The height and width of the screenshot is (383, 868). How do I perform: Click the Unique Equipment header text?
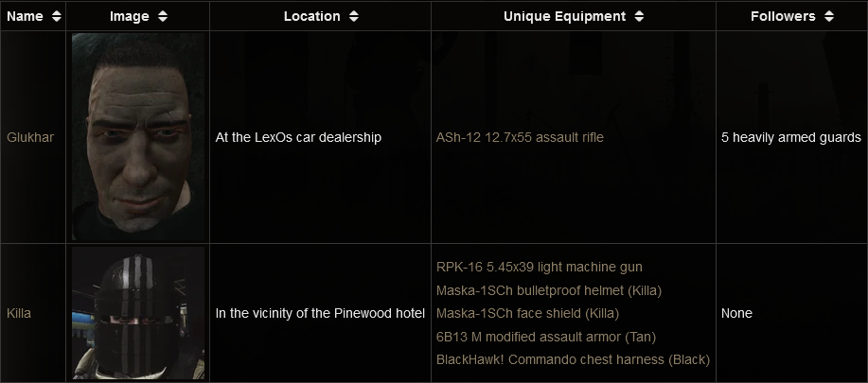[x=564, y=16]
